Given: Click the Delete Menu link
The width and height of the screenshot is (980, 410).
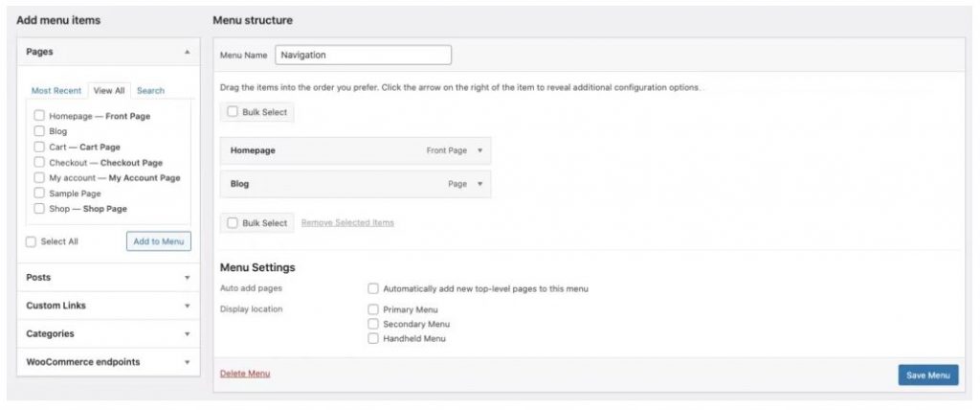Looking at the screenshot, I should pos(245,374).
